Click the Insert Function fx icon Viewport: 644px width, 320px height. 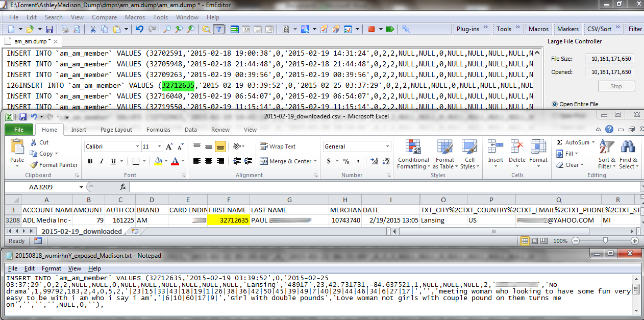click(x=123, y=187)
